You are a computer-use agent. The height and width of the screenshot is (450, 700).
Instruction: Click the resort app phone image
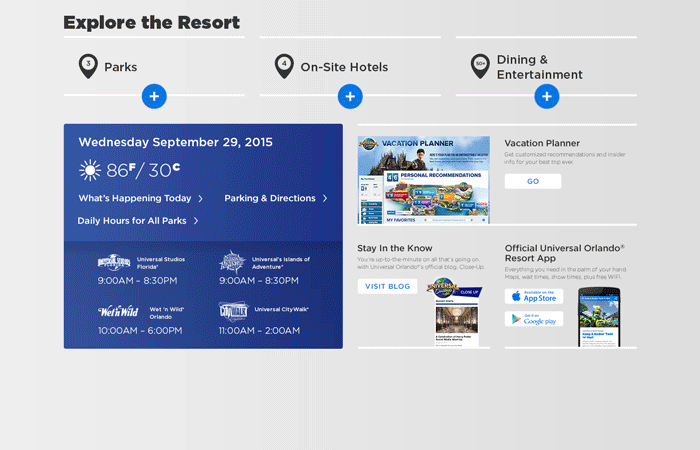tap(601, 306)
